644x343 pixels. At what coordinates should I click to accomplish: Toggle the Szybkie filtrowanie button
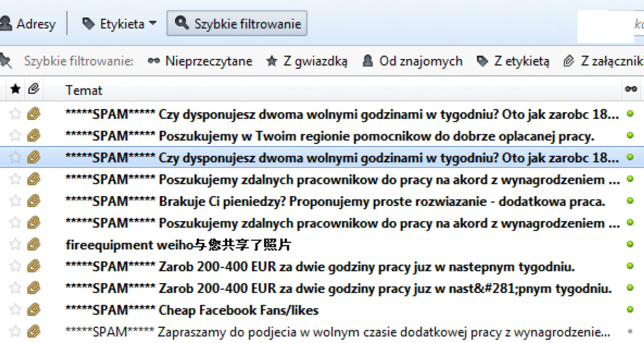coord(237,24)
